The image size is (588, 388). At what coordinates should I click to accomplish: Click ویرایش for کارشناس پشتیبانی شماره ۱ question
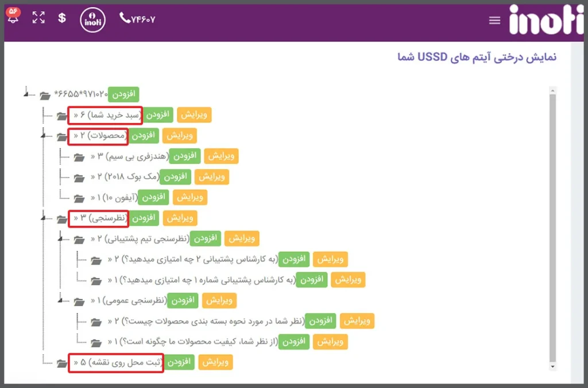[x=348, y=279]
